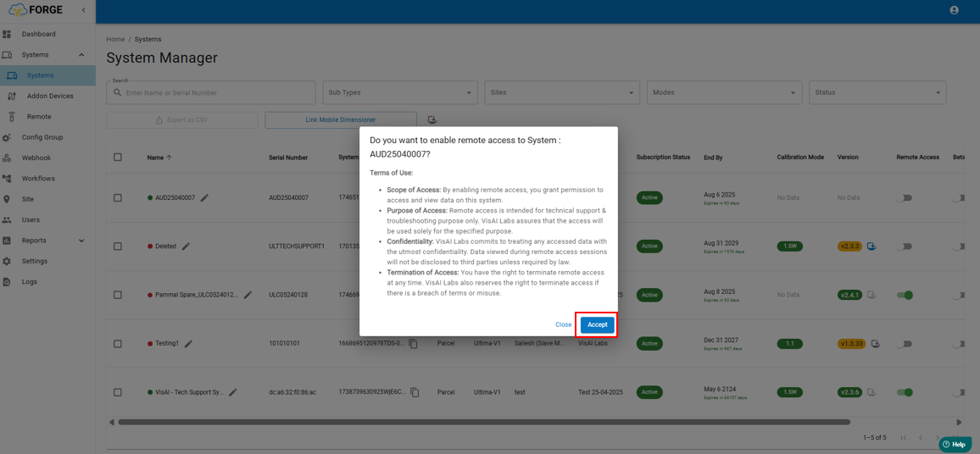Image resolution: width=980 pixels, height=454 pixels.
Task: Open the Help button
Action: coord(955,444)
